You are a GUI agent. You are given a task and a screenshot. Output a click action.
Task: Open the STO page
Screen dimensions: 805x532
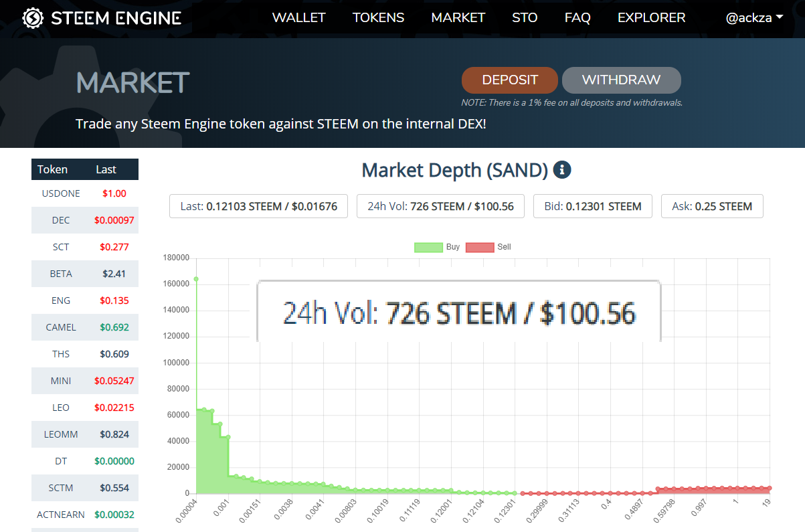click(x=525, y=18)
